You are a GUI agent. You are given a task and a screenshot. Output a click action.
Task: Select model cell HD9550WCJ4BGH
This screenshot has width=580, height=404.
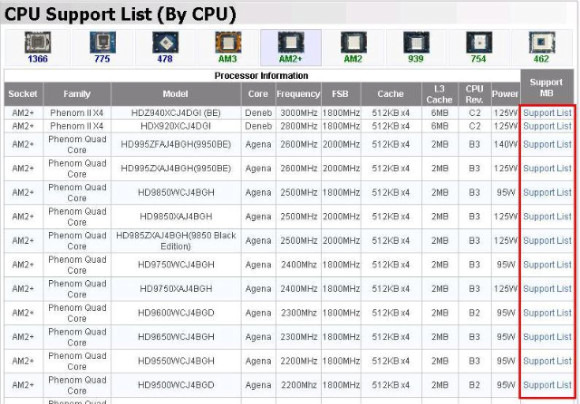pyautogui.click(x=176, y=361)
